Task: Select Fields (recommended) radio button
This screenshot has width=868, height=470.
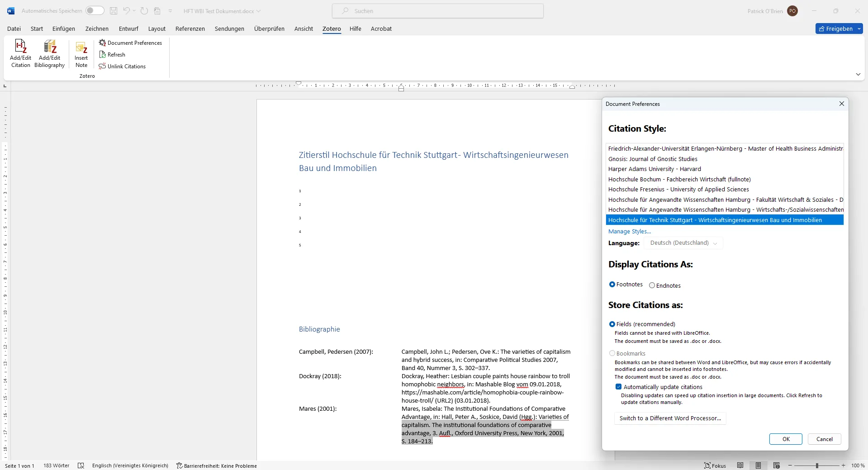Action: point(612,324)
